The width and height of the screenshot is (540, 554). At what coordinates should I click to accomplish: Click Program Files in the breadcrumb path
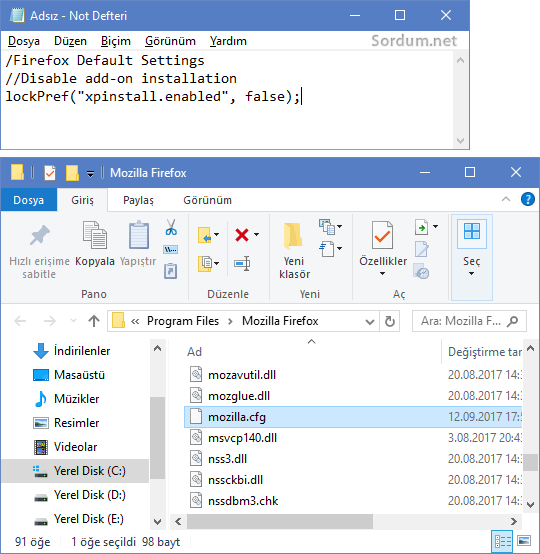183,321
